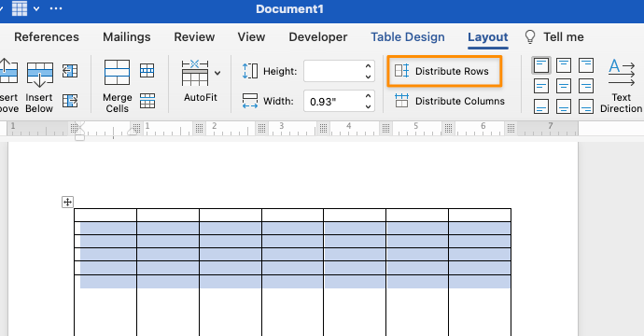This screenshot has width=644, height=336.
Task: Click the row Height icon
Action: [250, 71]
